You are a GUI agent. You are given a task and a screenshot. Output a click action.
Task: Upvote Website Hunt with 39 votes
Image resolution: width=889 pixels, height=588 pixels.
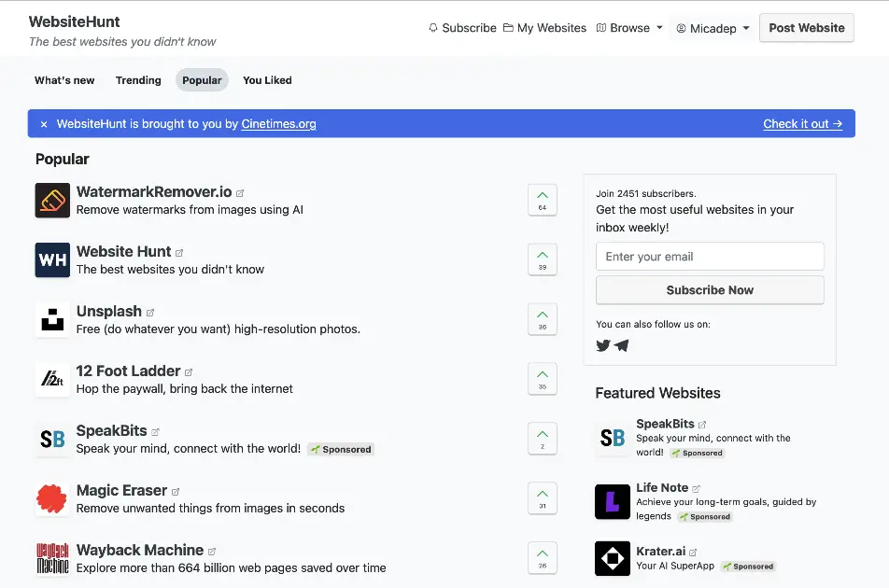[x=543, y=259]
